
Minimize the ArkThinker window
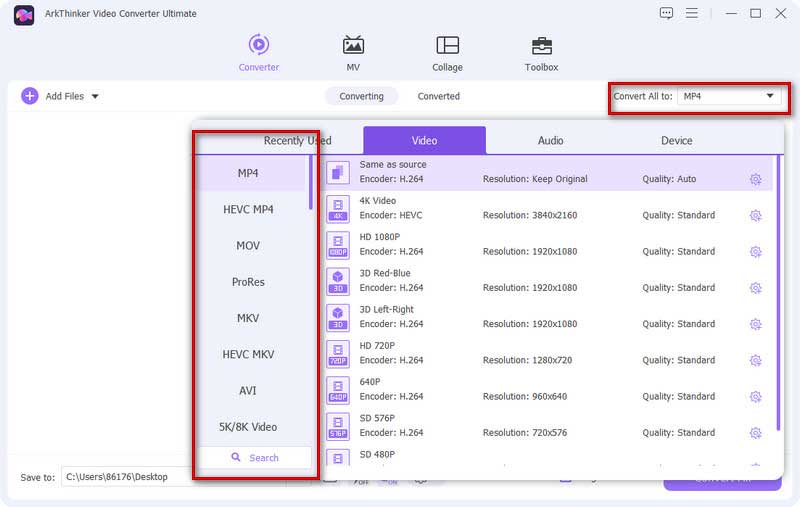(731, 13)
